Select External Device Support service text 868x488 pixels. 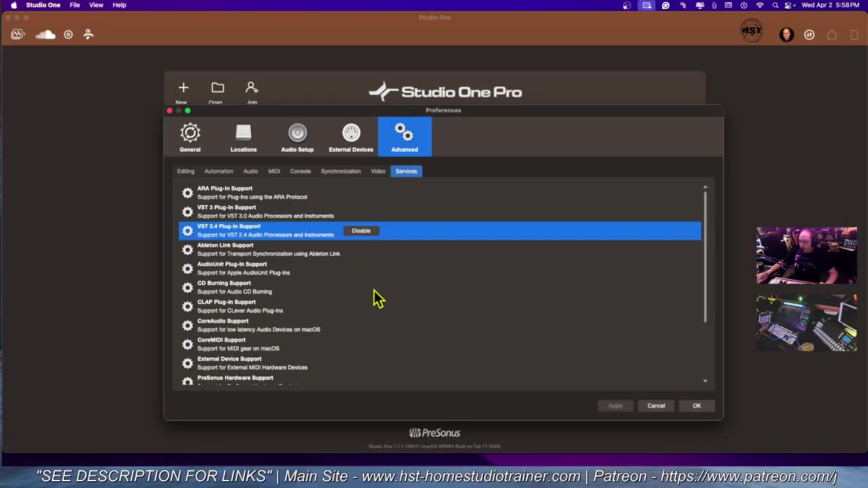click(x=252, y=364)
